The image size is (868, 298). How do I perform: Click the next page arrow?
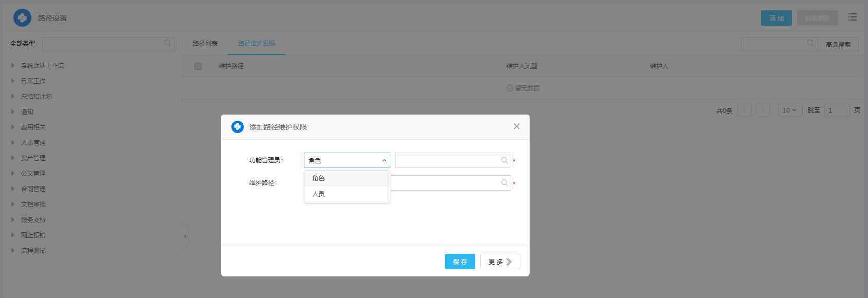coord(763,110)
